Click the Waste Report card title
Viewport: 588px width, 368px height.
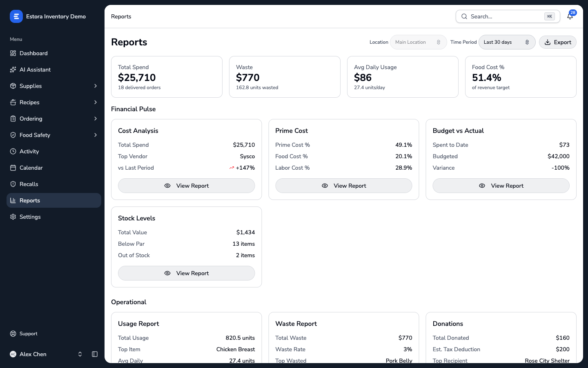(296, 323)
